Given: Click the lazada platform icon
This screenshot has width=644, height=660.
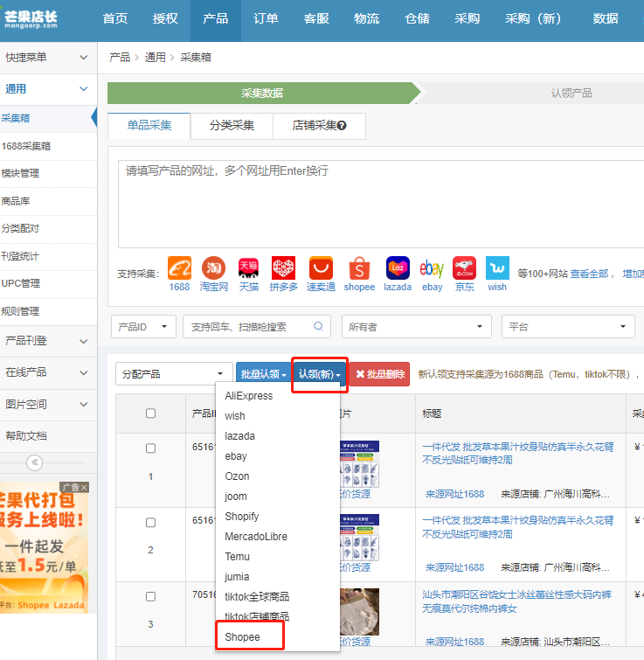Looking at the screenshot, I should (x=398, y=268).
